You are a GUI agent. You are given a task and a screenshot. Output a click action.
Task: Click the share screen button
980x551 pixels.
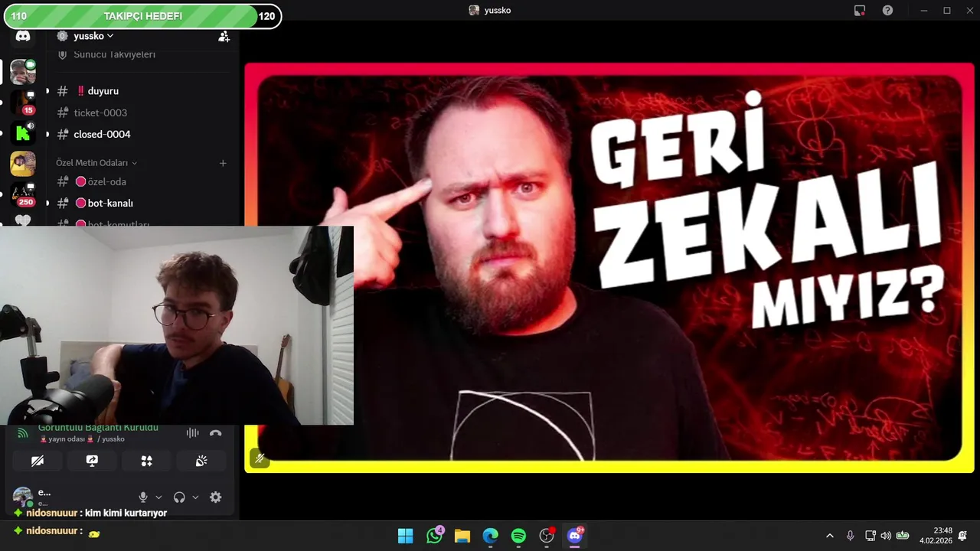click(x=92, y=461)
